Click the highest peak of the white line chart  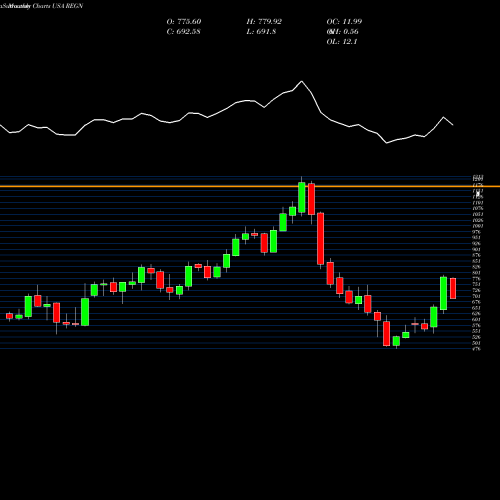tap(302, 81)
